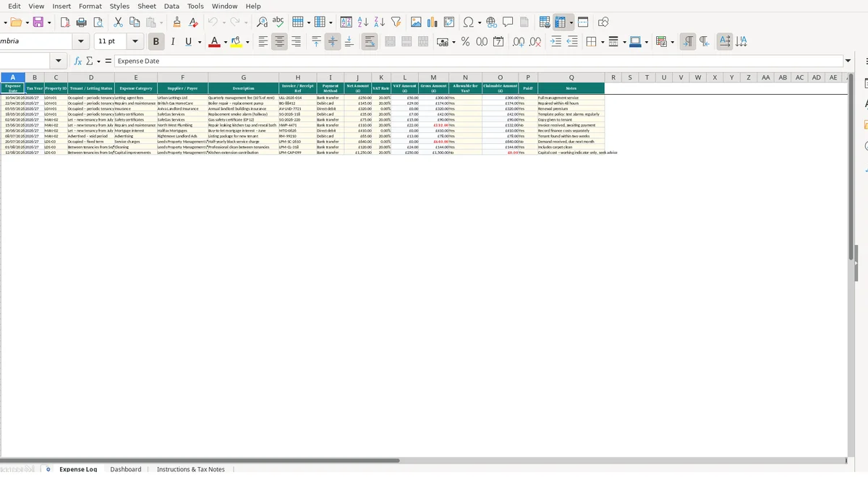The image size is (868, 488).
Task: Select column G header
Action: 244,77
